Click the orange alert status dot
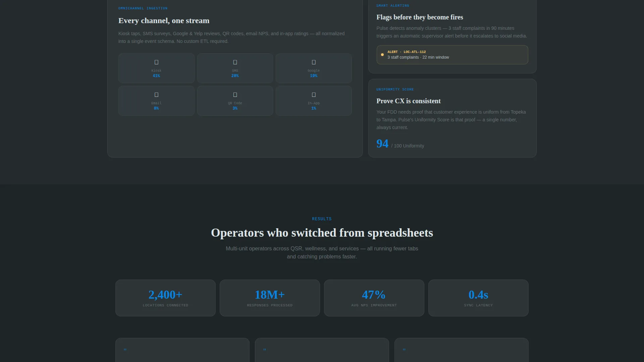 point(382,55)
